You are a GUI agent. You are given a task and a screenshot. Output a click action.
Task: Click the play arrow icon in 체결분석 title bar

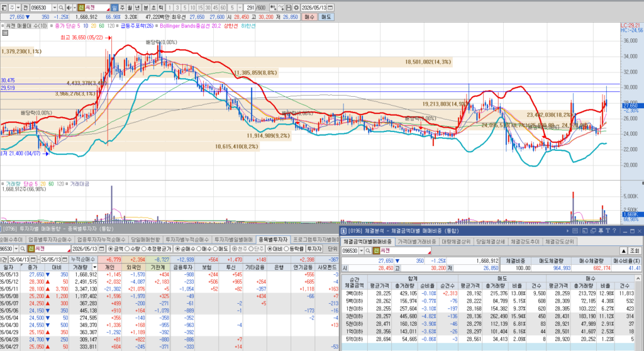click(568, 231)
